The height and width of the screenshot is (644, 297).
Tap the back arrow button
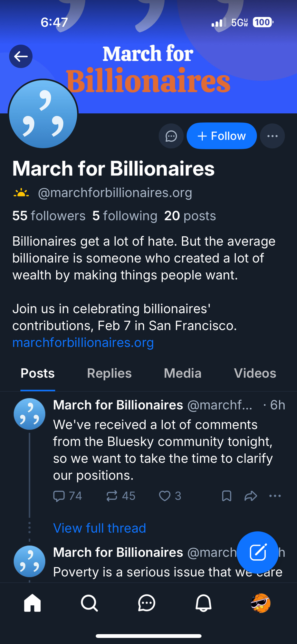[21, 57]
